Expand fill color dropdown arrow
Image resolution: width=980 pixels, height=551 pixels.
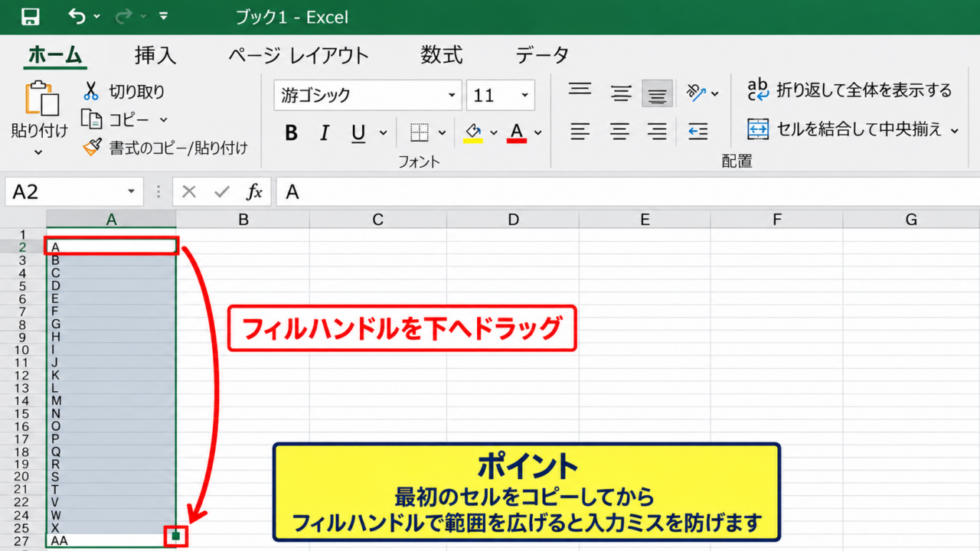[x=494, y=133]
